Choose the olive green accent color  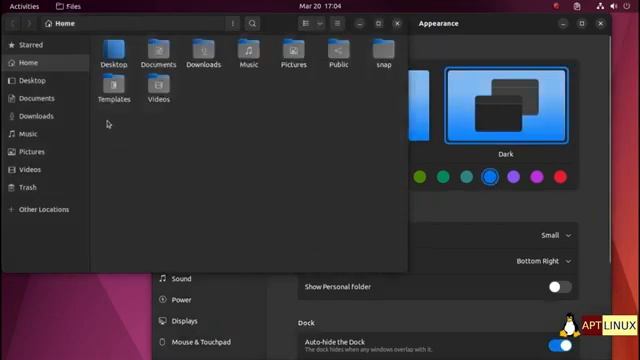point(420,177)
